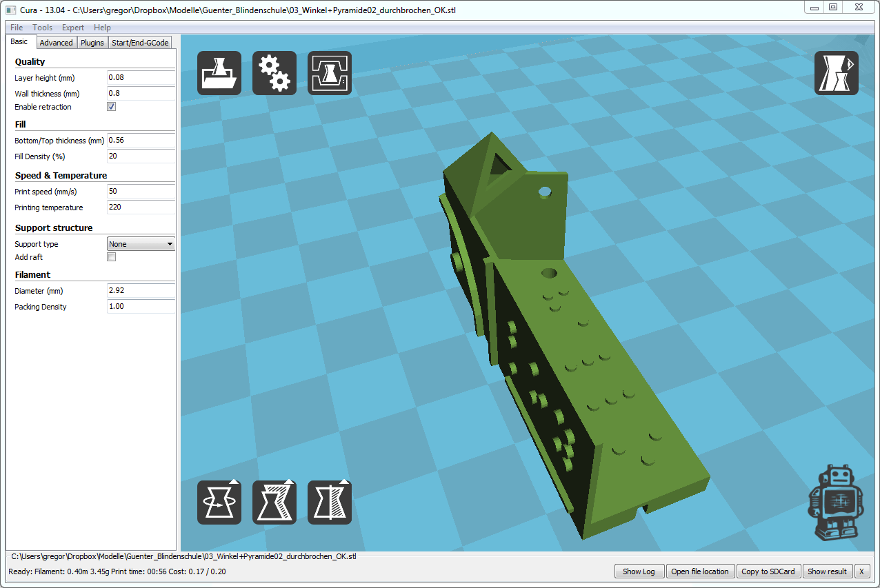Switch to the Basic tab
This screenshot has height=588, width=880.
pos(19,41)
